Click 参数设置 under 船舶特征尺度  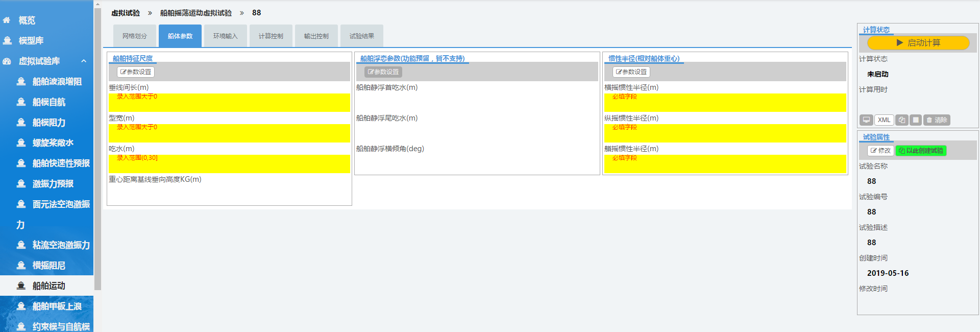coord(136,72)
